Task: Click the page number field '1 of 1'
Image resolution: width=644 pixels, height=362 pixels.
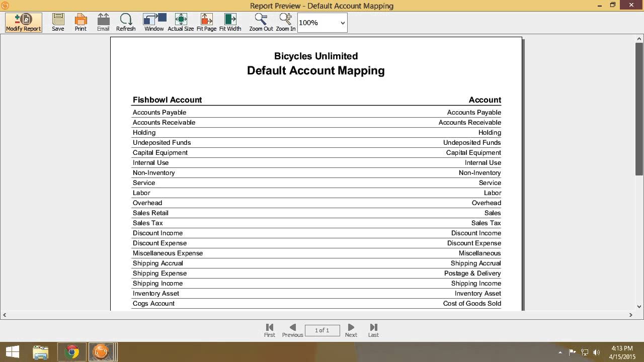Action: coord(322,330)
